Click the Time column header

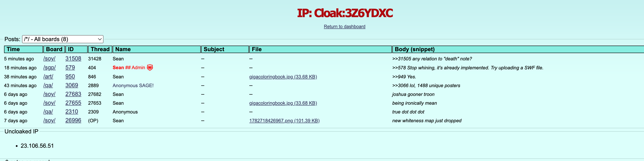tap(24, 49)
